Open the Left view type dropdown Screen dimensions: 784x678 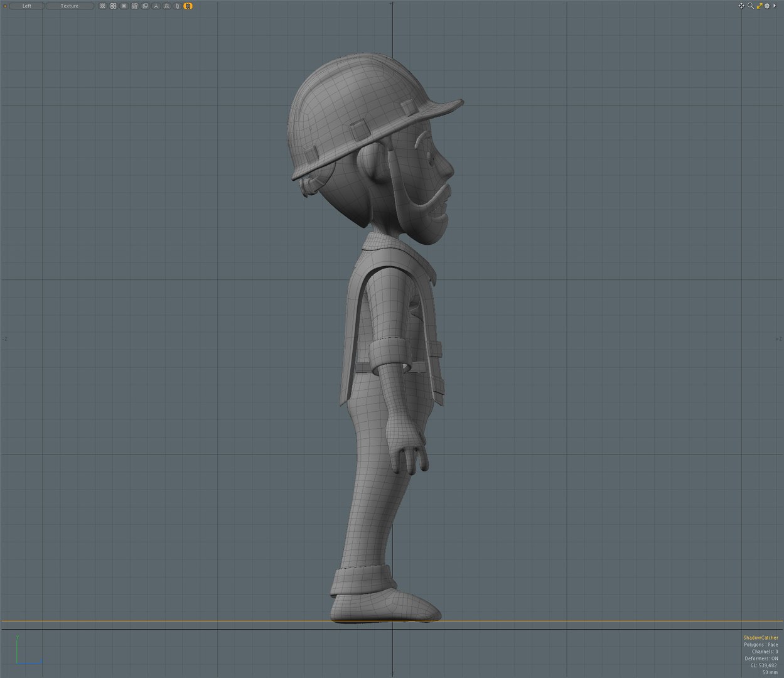tap(26, 6)
